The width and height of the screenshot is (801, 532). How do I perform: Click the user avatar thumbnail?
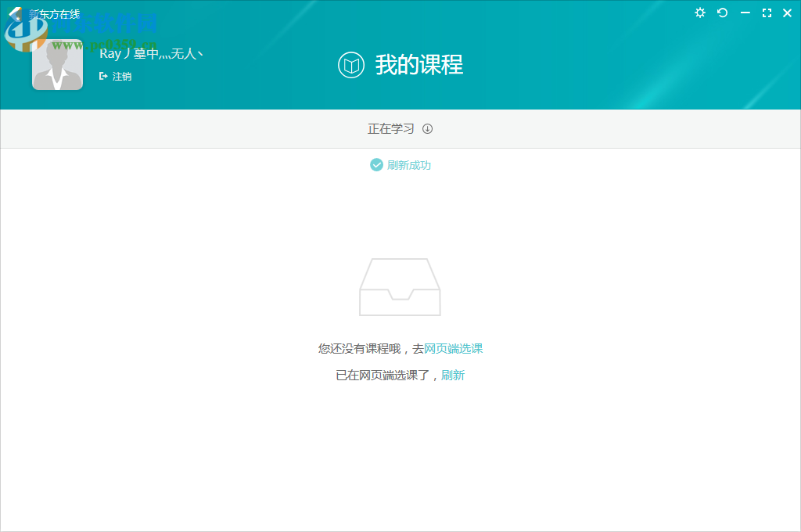click(x=57, y=64)
